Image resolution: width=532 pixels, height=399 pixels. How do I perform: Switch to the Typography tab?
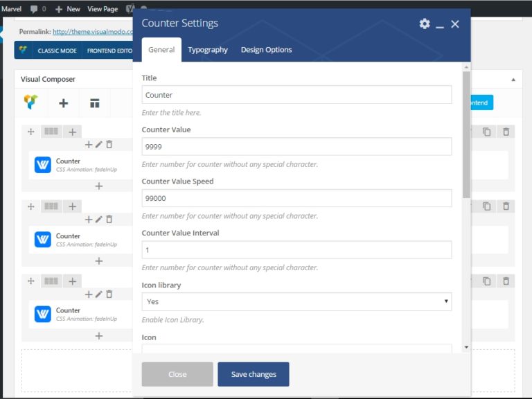pyautogui.click(x=208, y=50)
